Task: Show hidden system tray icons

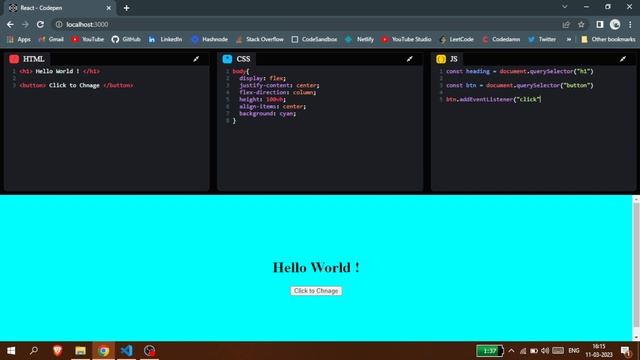Action: pyautogui.click(x=511, y=351)
